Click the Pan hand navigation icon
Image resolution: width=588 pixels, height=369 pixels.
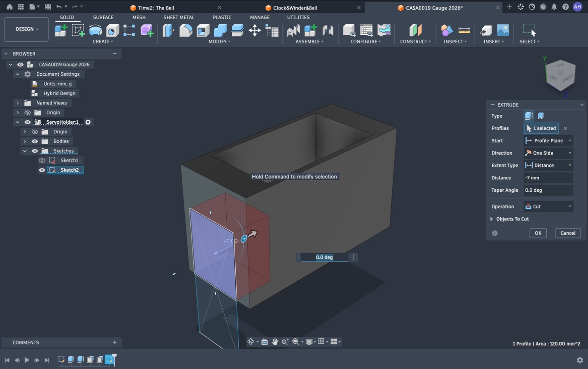[275, 341]
